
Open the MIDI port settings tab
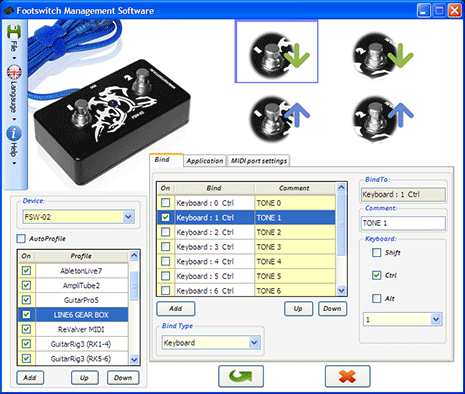[x=259, y=161]
